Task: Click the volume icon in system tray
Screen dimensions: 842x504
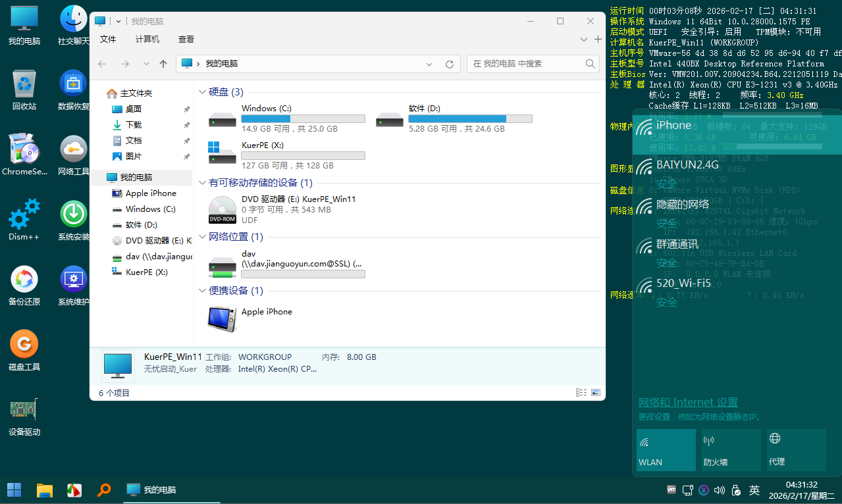Action: click(x=719, y=490)
